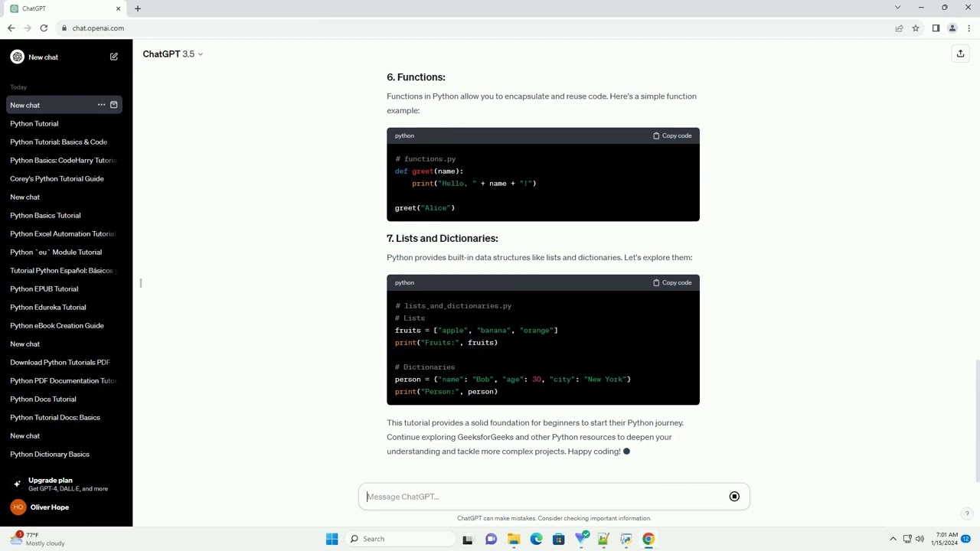Reload the current page
The width and height of the screenshot is (980, 551).
(44, 28)
